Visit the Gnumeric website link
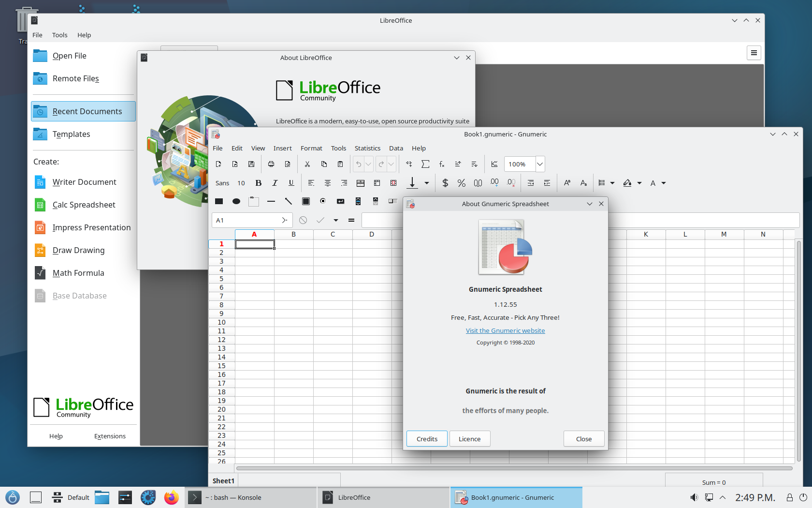Viewport: 812px width, 508px height. tap(505, 330)
